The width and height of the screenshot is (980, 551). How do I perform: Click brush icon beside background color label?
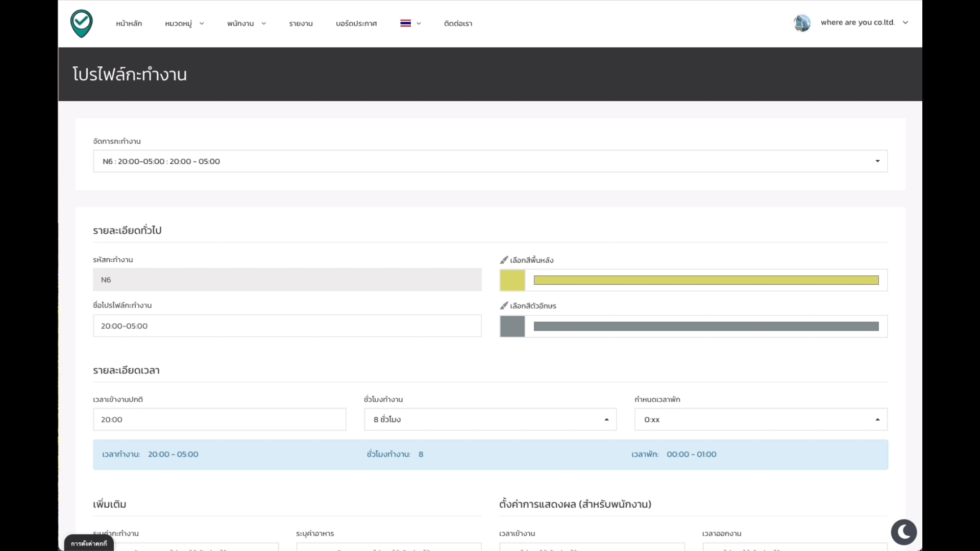click(504, 260)
